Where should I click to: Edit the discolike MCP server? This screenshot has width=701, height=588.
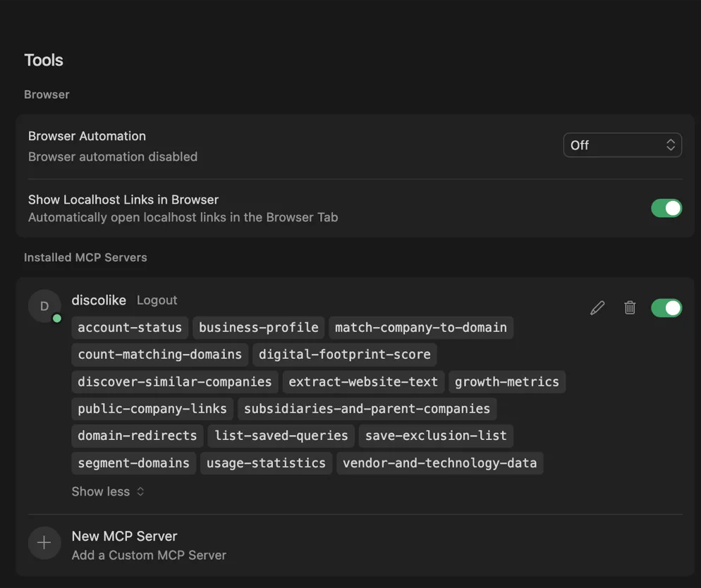[x=597, y=308]
